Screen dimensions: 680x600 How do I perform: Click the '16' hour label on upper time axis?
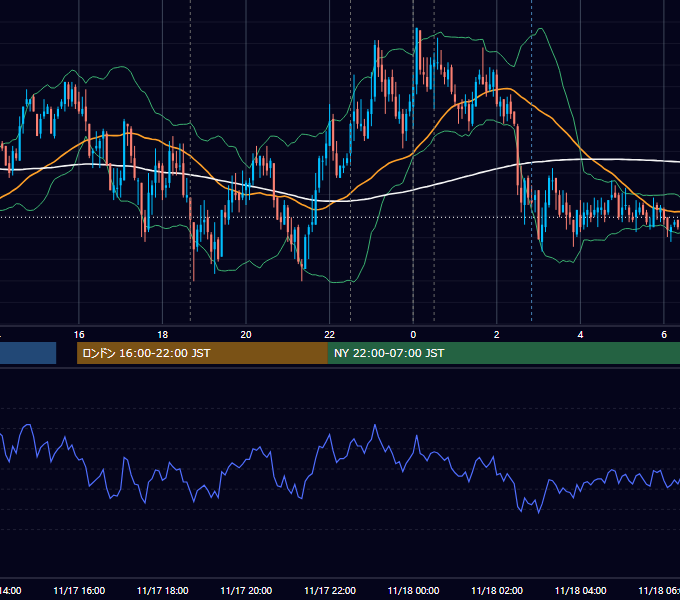pos(79,335)
